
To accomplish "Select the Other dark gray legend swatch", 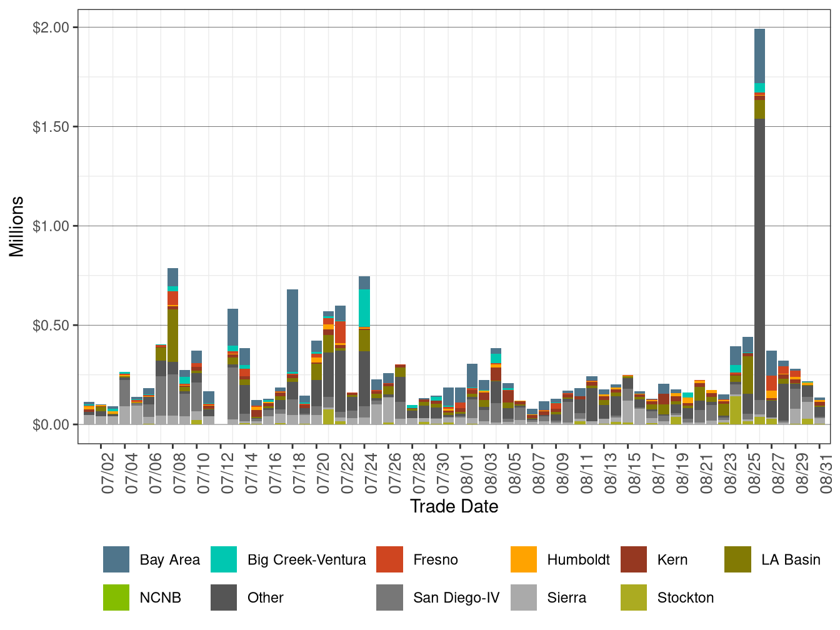I will [224, 597].
